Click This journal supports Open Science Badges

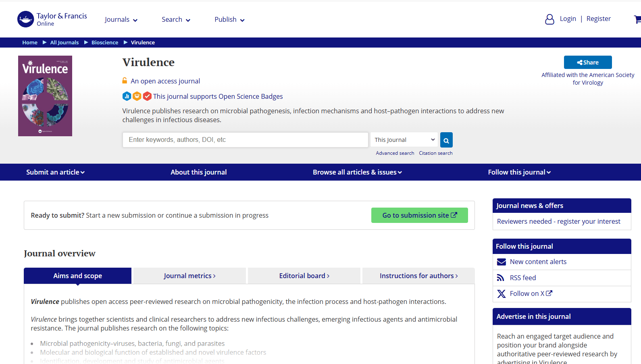point(218,96)
